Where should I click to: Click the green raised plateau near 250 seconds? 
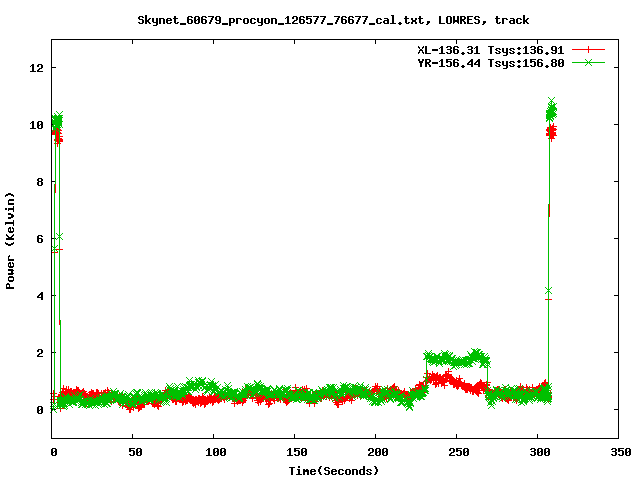(457, 359)
